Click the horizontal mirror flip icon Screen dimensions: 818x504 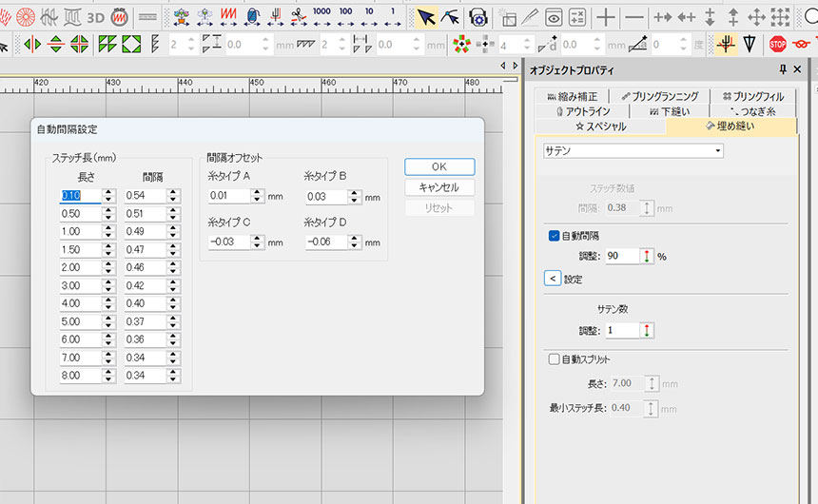[33, 44]
